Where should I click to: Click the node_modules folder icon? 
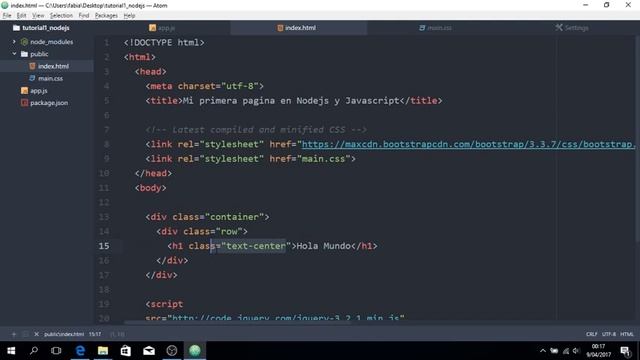(x=24, y=42)
